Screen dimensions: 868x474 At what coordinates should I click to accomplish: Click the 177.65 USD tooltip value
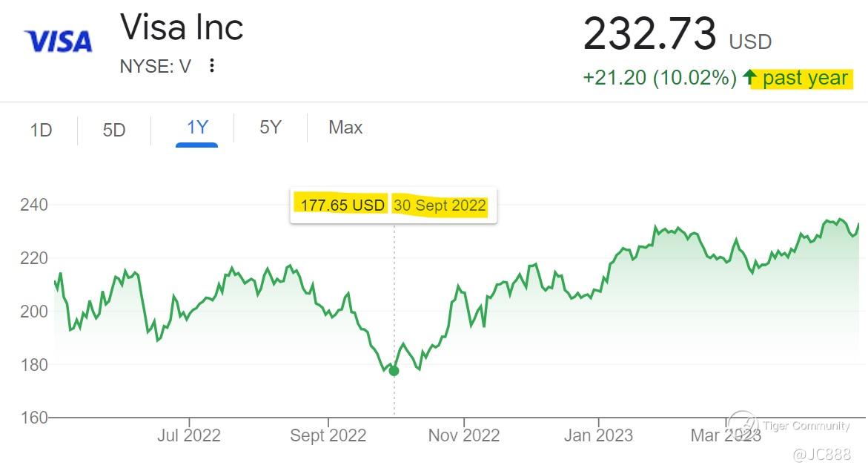click(x=342, y=205)
